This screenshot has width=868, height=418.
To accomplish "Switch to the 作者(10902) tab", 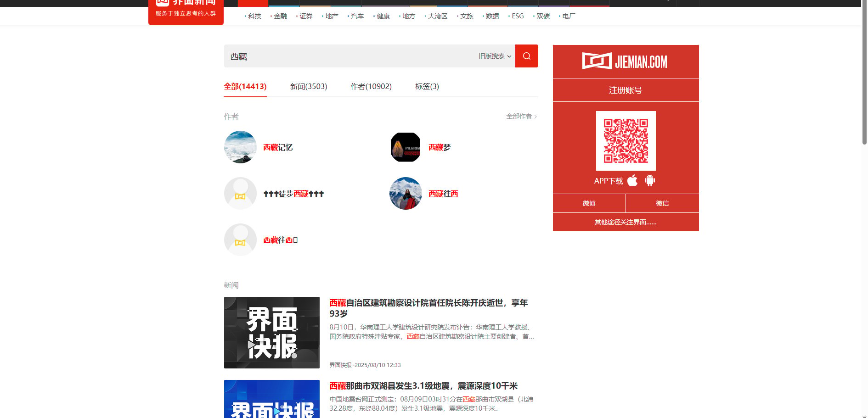I will click(x=371, y=86).
